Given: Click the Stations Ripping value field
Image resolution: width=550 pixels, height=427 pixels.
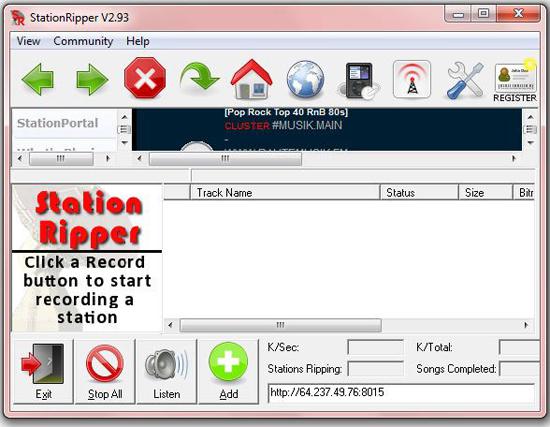Looking at the screenshot, I should click(375, 369).
